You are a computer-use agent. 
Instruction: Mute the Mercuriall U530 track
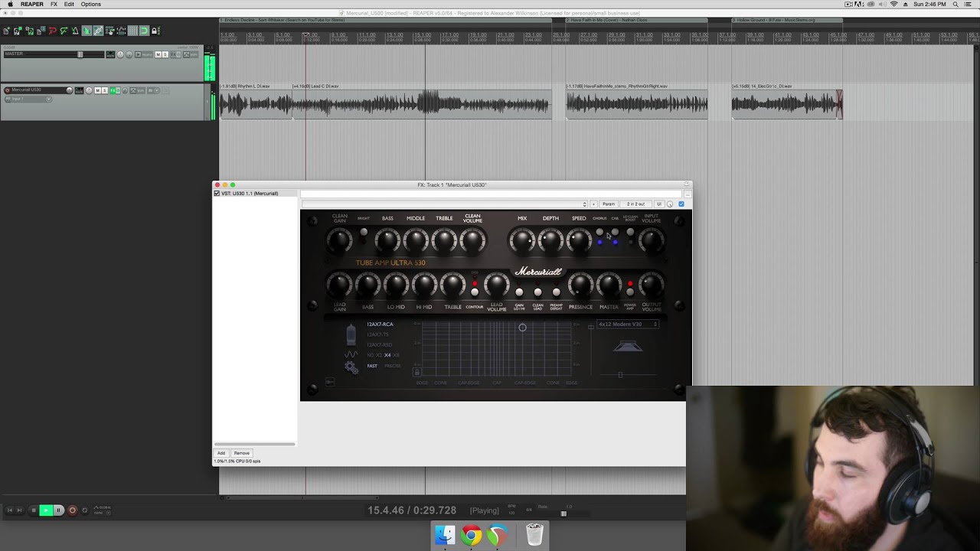click(x=98, y=90)
